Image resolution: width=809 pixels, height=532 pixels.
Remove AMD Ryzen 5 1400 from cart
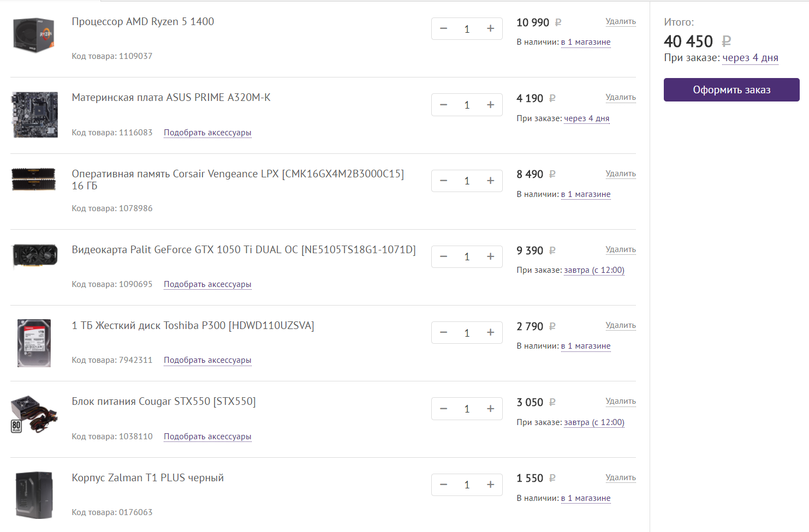tap(620, 21)
